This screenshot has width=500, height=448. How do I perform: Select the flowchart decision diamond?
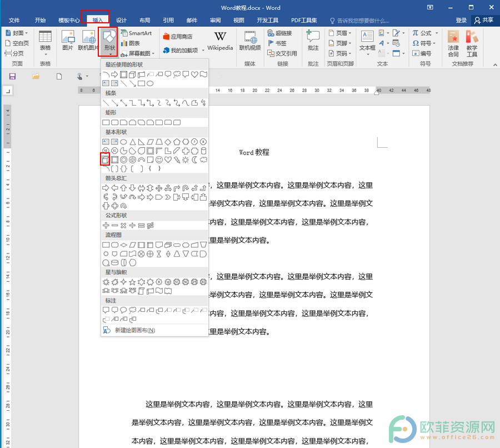(x=123, y=245)
